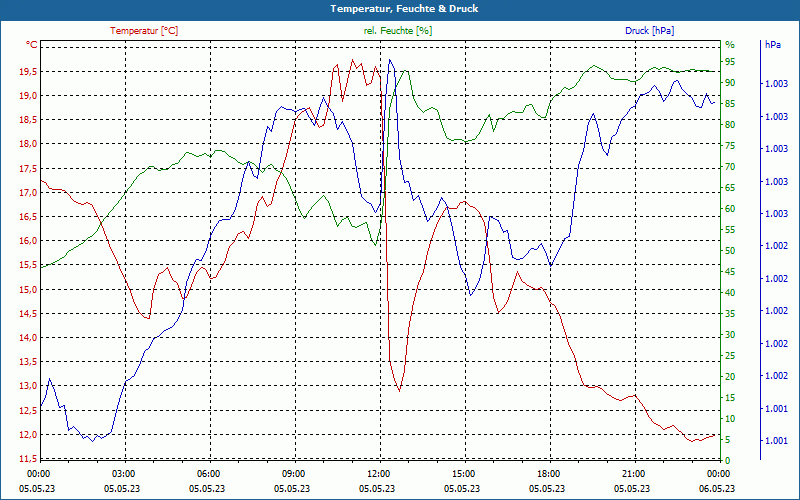This screenshot has height=500, width=800.
Task: Click '19,5' on the temperature axis
Action: [x=28, y=72]
